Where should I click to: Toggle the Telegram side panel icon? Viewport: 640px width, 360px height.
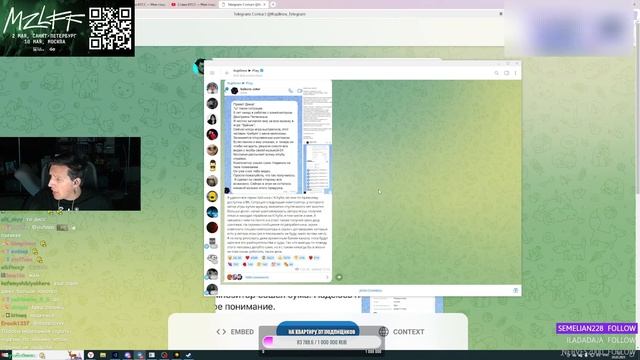507,73
